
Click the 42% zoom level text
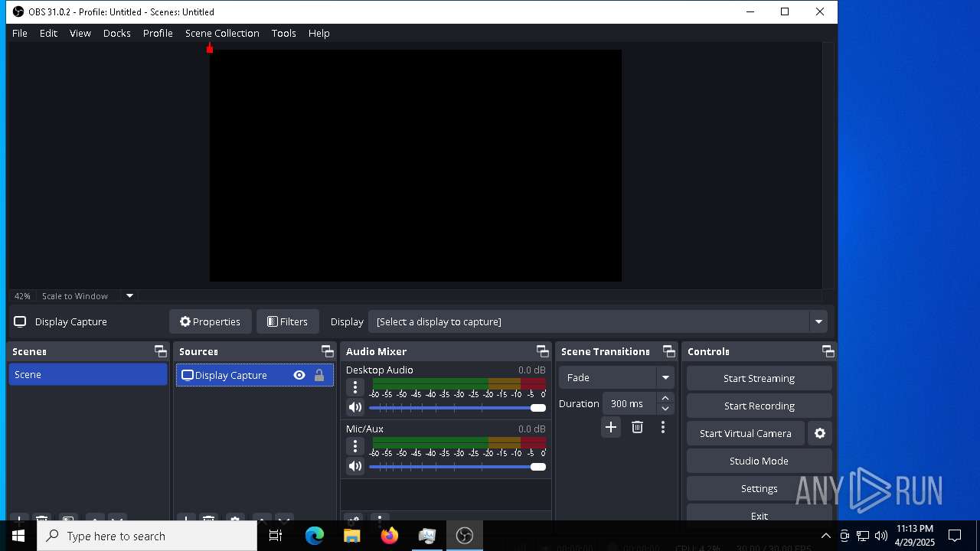[22, 296]
